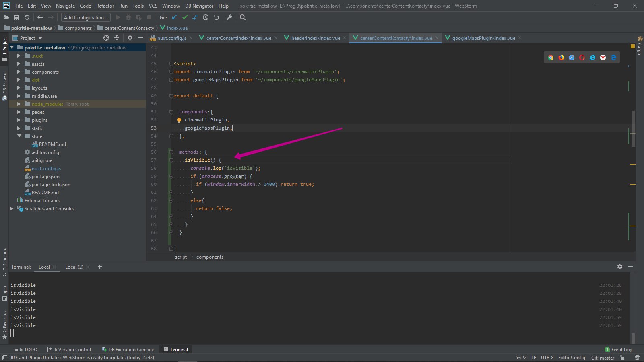Collapse pokritie-metallow project root

pos(12,48)
